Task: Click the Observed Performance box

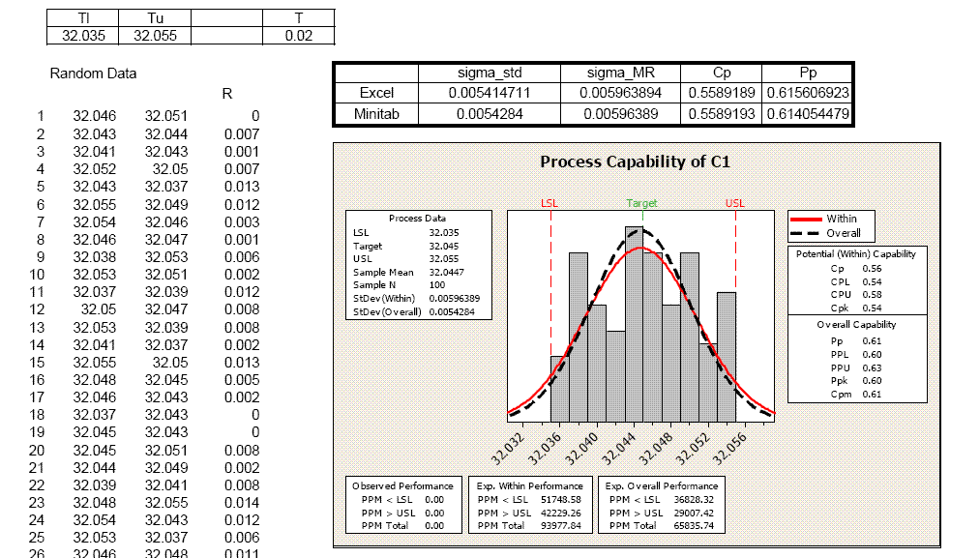Action: [x=402, y=505]
